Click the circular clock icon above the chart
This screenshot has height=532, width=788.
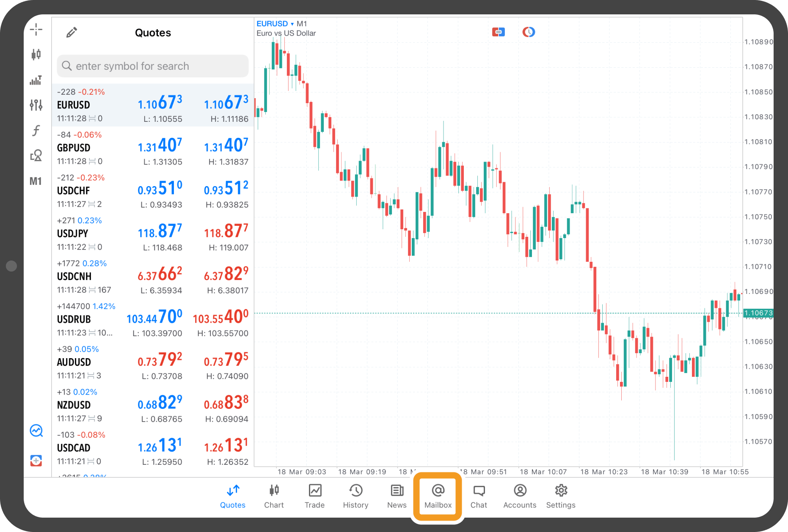point(529,32)
